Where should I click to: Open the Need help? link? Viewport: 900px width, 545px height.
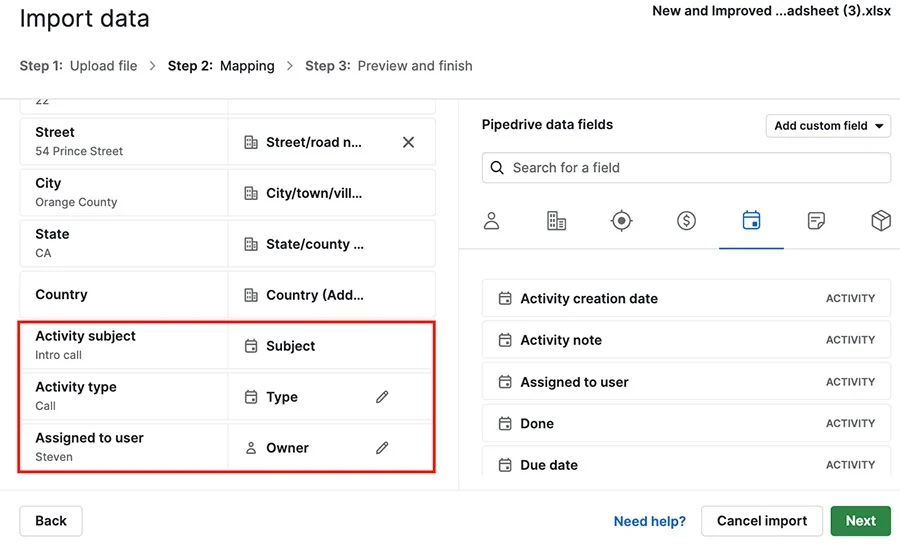pos(650,521)
